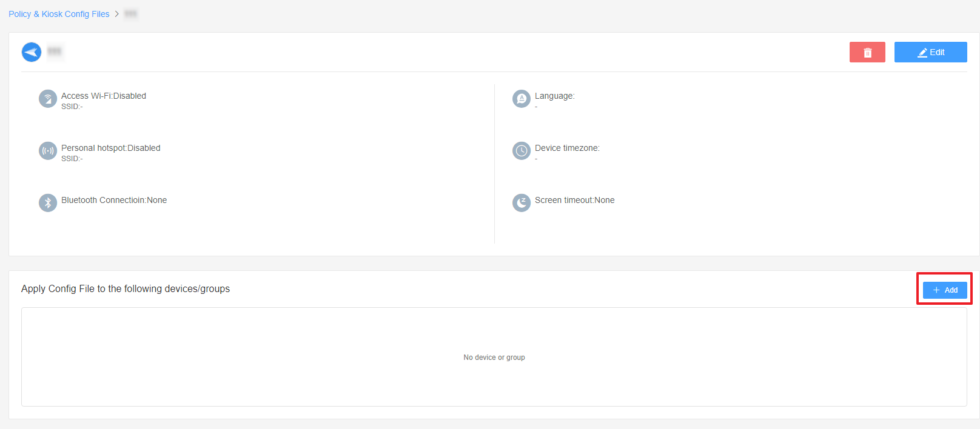Open the Edit config file button
980x429 pixels.
pyautogui.click(x=930, y=52)
